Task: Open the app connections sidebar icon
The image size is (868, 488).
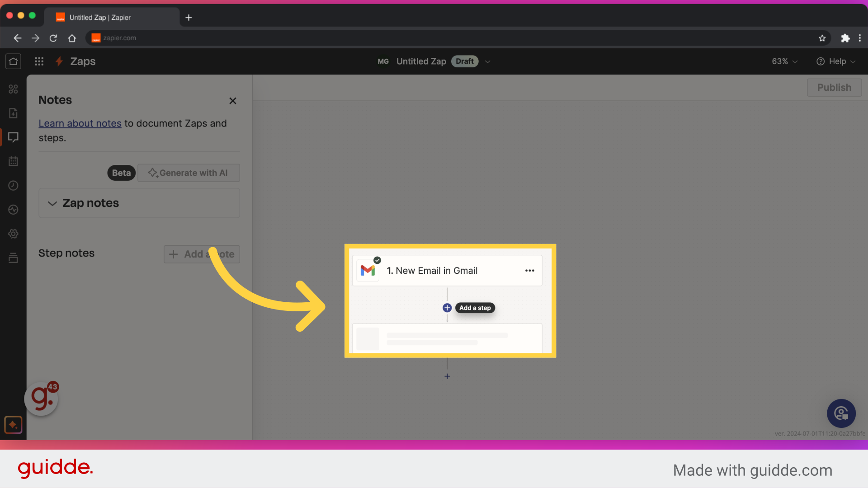Action: [x=13, y=89]
